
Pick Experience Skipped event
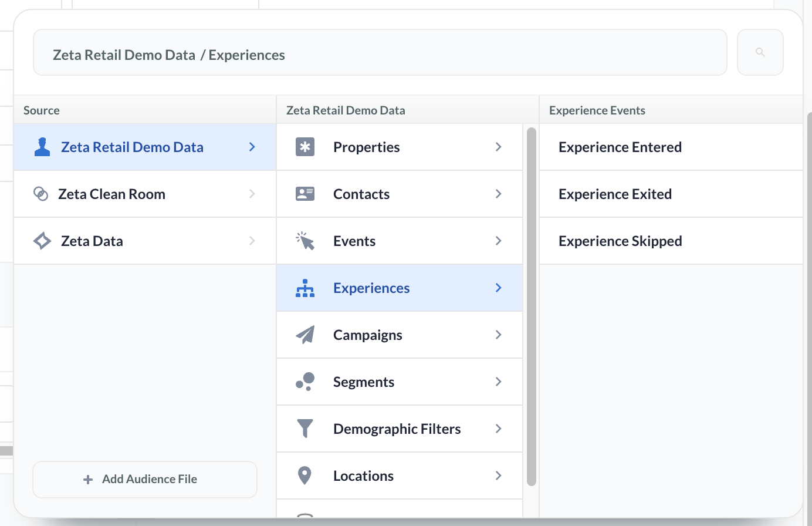[x=671, y=241]
